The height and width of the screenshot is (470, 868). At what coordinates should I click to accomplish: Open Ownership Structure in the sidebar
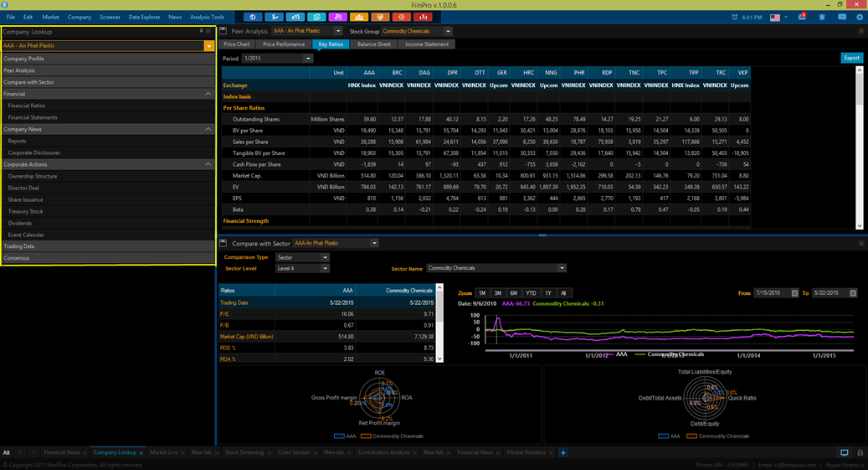[32, 176]
